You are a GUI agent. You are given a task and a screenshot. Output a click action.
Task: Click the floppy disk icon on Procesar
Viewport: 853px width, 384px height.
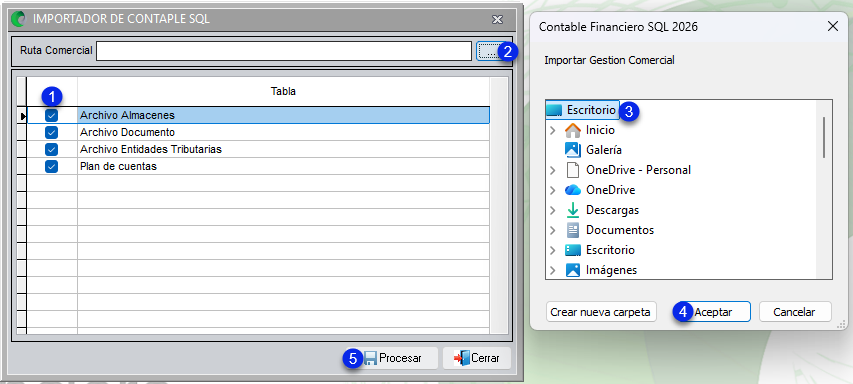370,358
